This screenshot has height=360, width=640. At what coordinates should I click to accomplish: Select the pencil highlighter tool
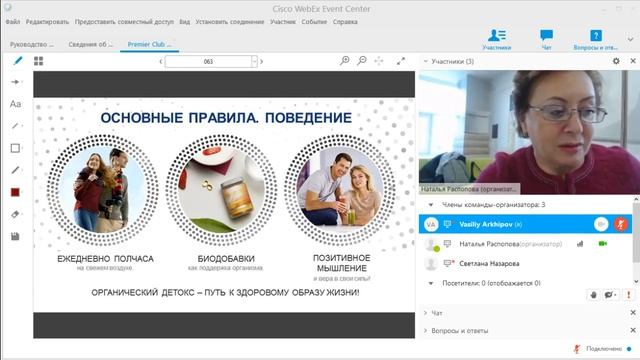point(15,170)
